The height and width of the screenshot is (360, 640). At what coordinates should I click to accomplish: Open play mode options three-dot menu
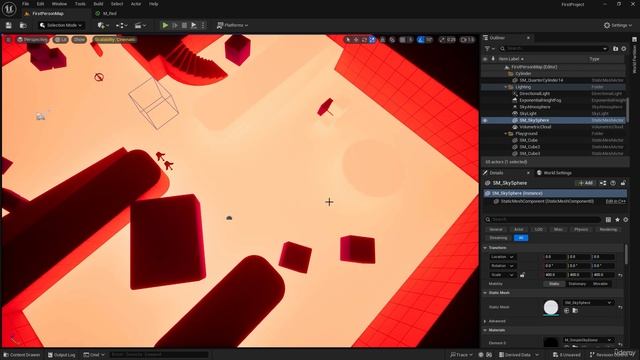203,25
